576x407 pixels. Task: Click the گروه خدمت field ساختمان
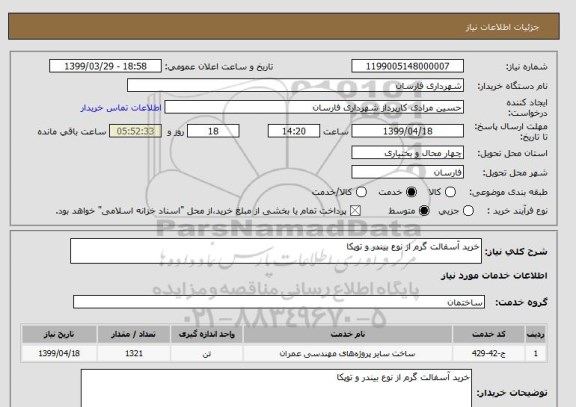click(279, 302)
